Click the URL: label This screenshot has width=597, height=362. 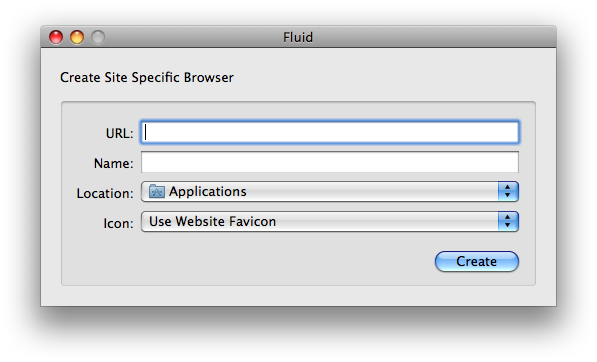tap(120, 134)
